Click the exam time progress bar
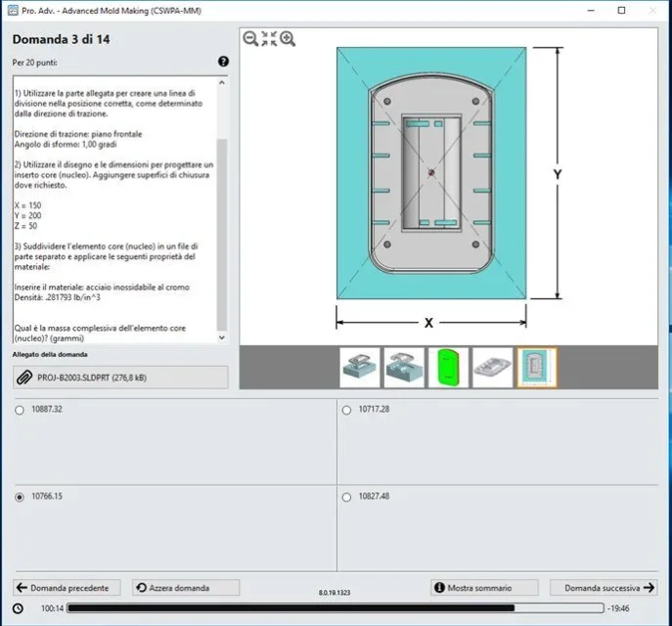The height and width of the screenshot is (626, 672). pos(336,608)
